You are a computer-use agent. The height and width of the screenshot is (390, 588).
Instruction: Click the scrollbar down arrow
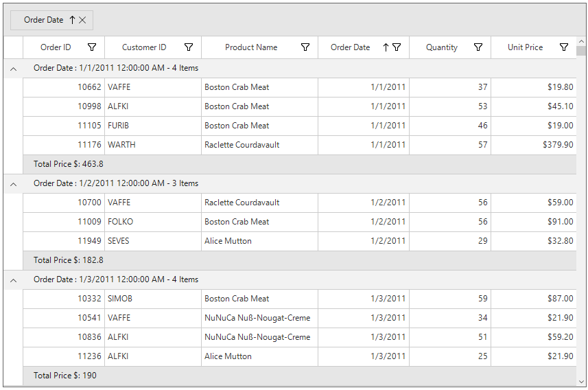click(x=581, y=382)
